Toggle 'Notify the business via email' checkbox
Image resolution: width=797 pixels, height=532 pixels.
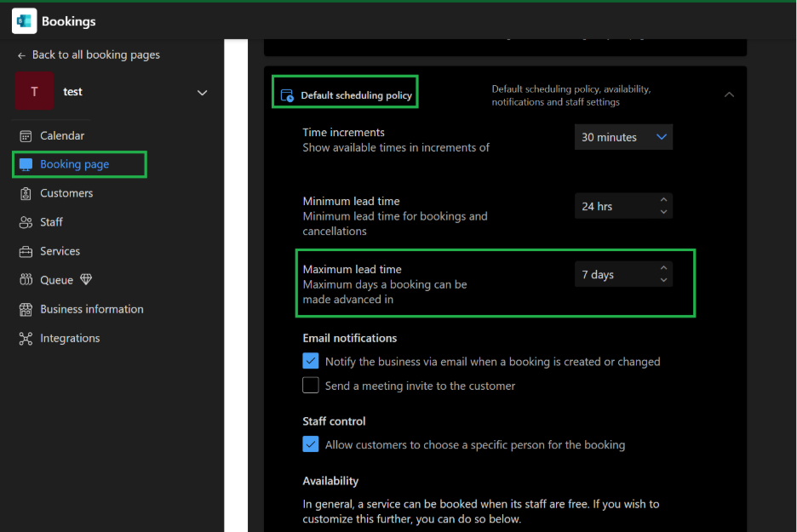click(x=311, y=361)
